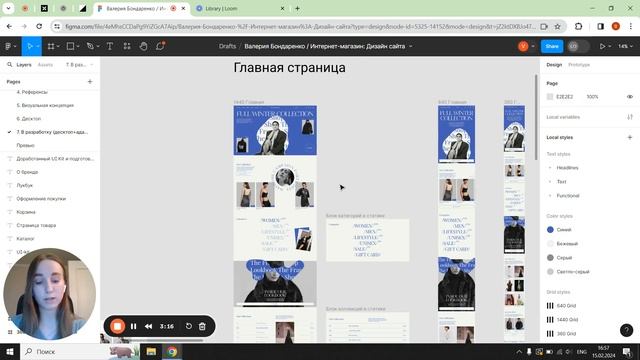Viewport: 640px width, 360px height.
Task: Toggle page background visibility eye
Action: point(630,97)
